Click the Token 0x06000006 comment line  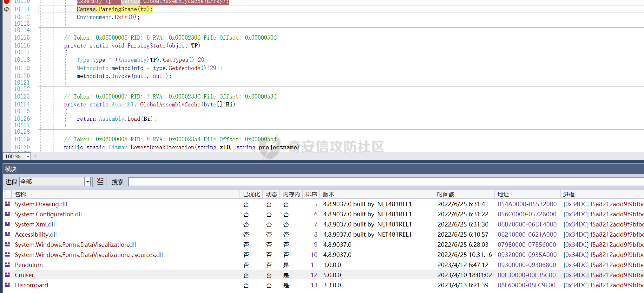tap(170, 38)
